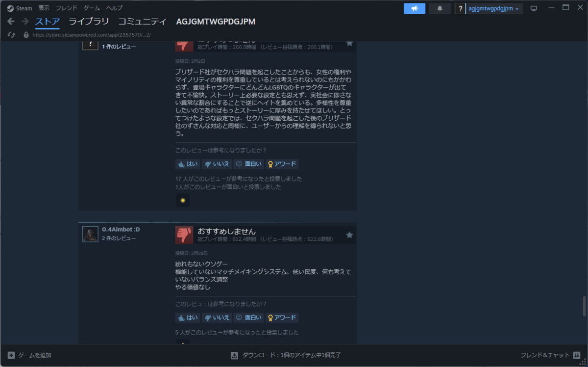The height and width of the screenshot is (367, 588).
Task: Open the "2 件のレビュー" link
Action: [x=119, y=238]
